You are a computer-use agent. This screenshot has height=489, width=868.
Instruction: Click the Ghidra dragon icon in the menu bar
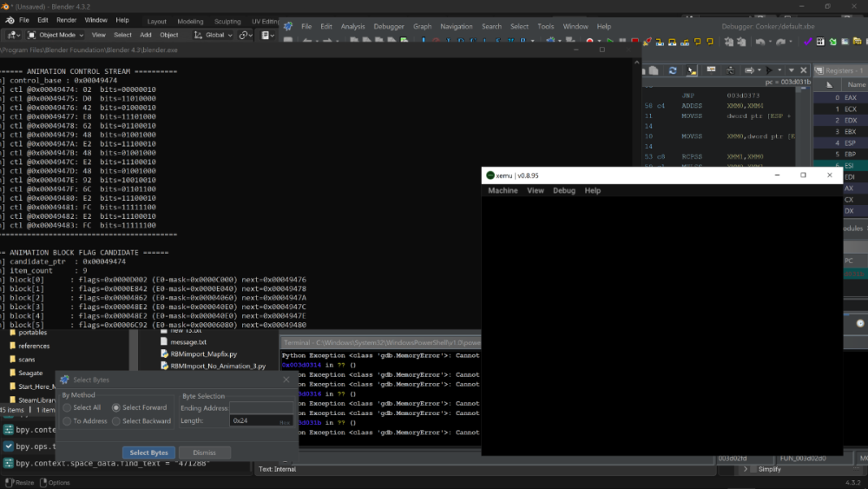288,26
